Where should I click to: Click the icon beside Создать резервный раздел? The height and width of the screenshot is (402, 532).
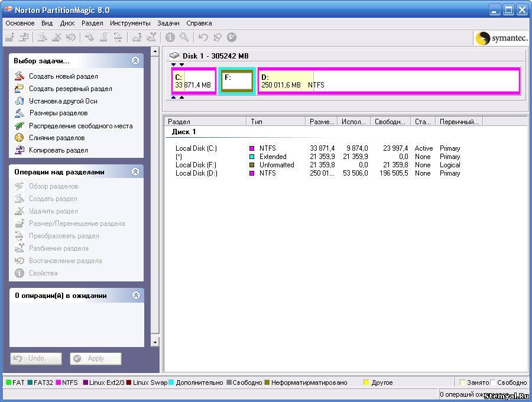pos(20,89)
